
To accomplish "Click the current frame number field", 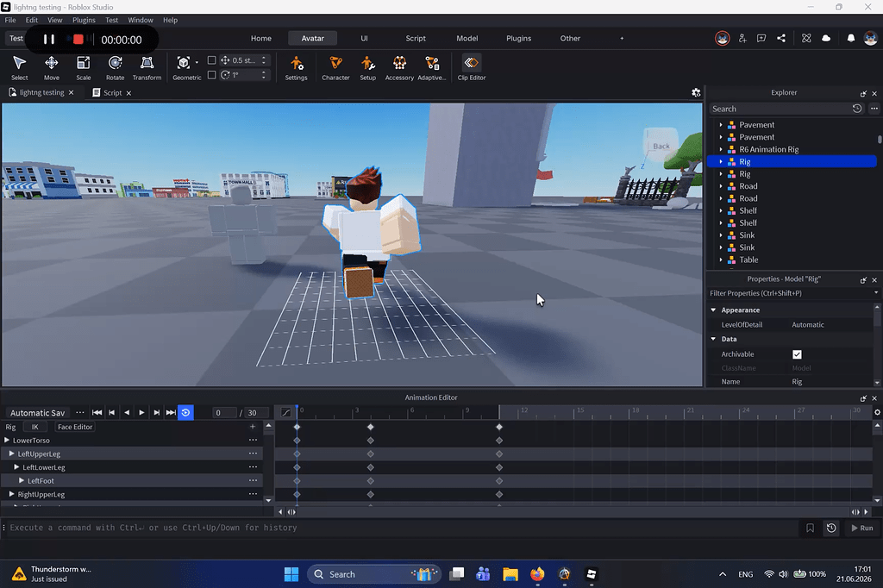I will click(x=223, y=413).
